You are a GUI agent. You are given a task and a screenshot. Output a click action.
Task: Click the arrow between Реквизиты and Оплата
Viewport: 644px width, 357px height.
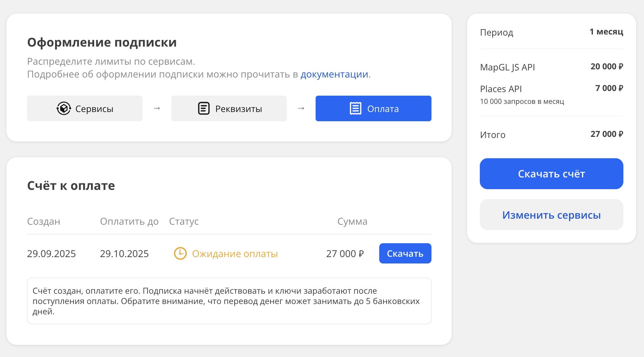pos(301,108)
